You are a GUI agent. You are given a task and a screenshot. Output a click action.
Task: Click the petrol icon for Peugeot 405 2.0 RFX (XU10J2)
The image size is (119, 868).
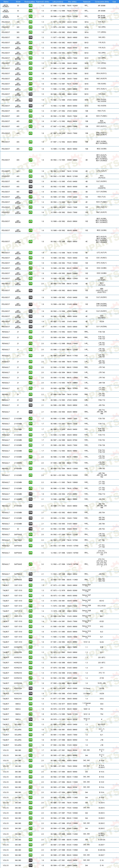click(30, 176)
